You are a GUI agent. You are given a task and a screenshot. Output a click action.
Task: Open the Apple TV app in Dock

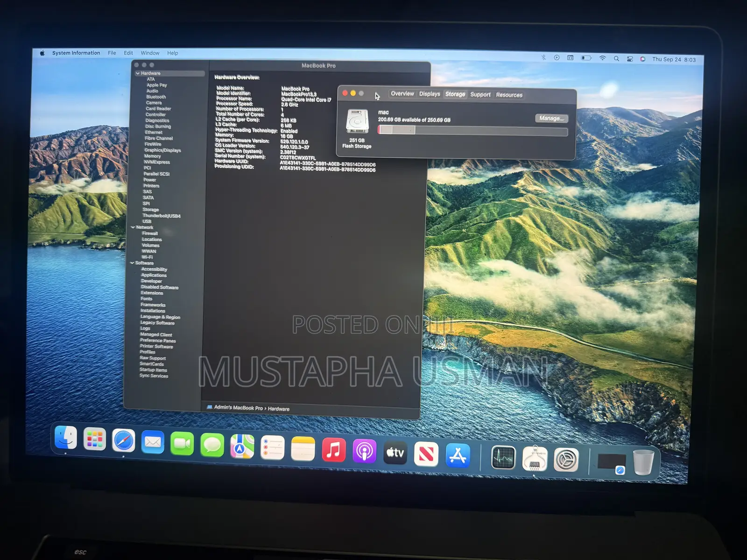[395, 453]
